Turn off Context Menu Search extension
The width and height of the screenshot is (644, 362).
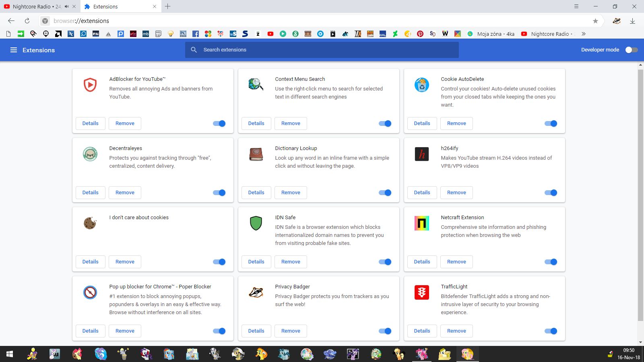pos(385,123)
